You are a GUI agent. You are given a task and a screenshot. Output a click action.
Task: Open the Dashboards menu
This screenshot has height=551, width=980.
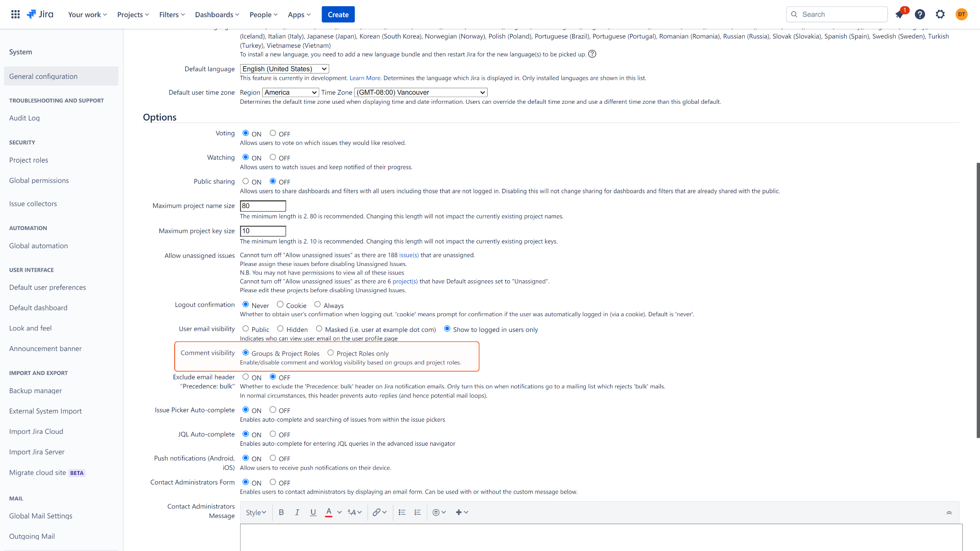(217, 14)
